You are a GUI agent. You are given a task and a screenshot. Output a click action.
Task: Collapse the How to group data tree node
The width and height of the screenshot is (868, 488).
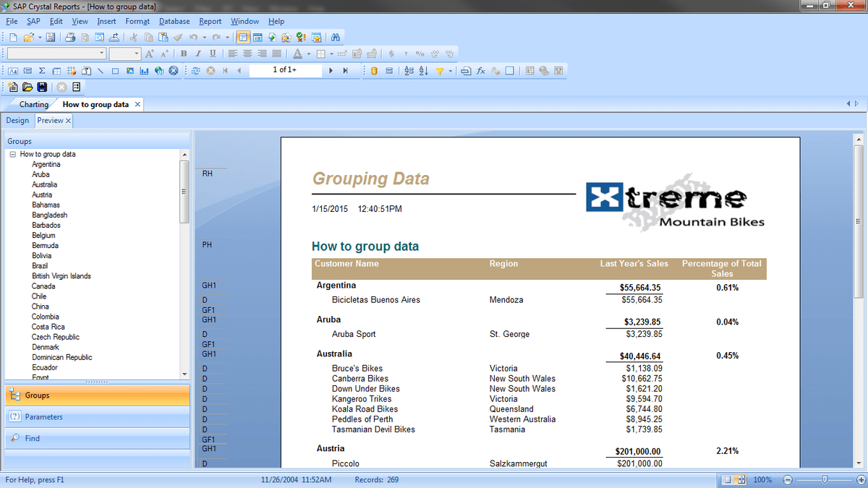click(12, 154)
